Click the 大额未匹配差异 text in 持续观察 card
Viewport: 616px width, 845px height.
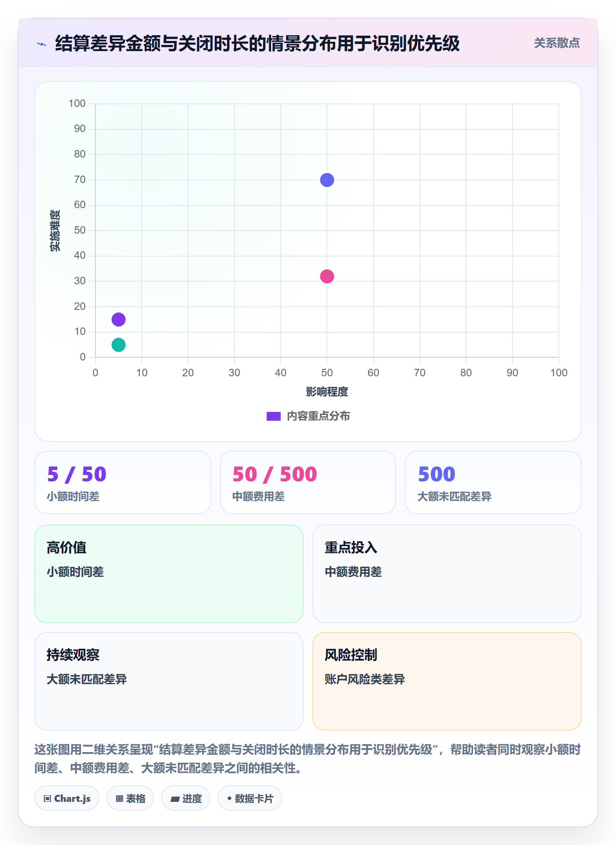pyautogui.click(x=87, y=679)
